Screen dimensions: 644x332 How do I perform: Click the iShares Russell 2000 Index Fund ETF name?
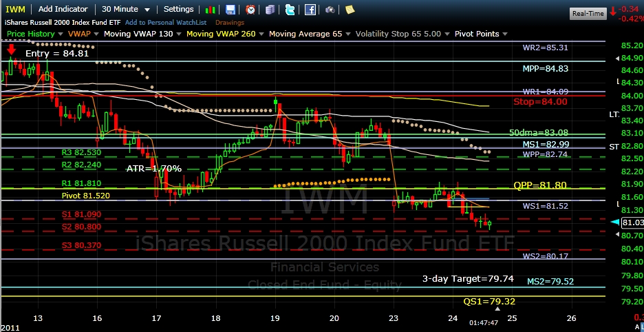[63, 23]
